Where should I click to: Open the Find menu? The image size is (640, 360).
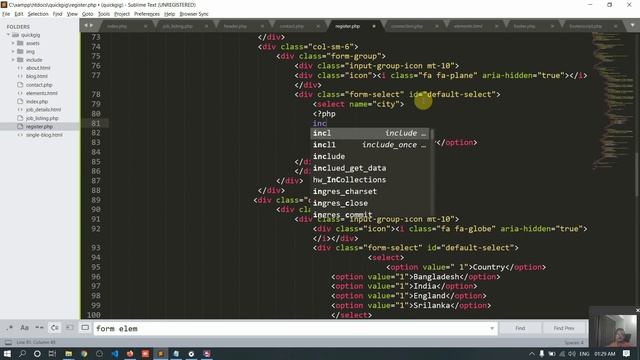pos(58,14)
